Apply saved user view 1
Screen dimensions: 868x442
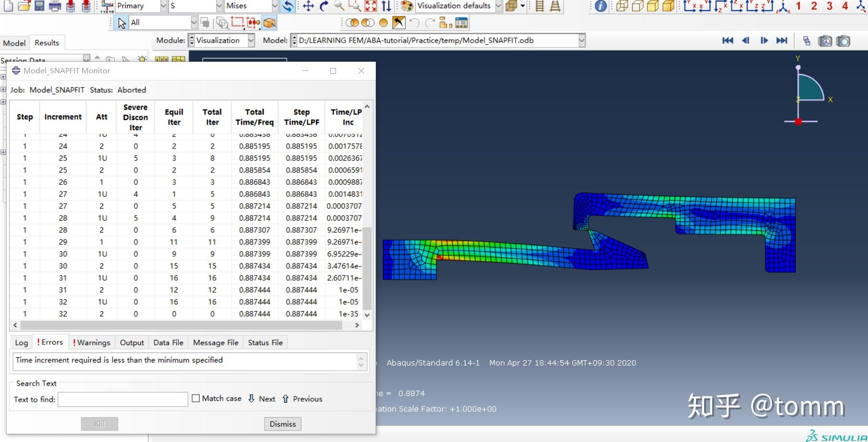point(798,6)
